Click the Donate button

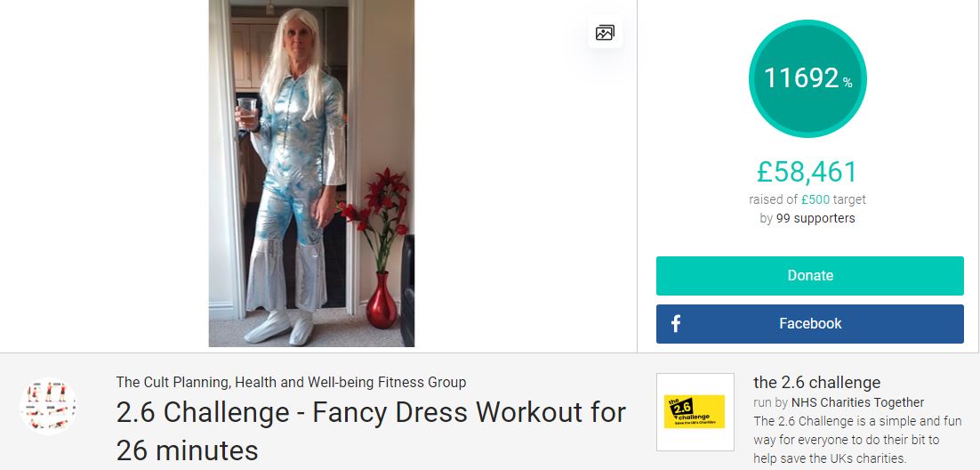[x=809, y=275]
